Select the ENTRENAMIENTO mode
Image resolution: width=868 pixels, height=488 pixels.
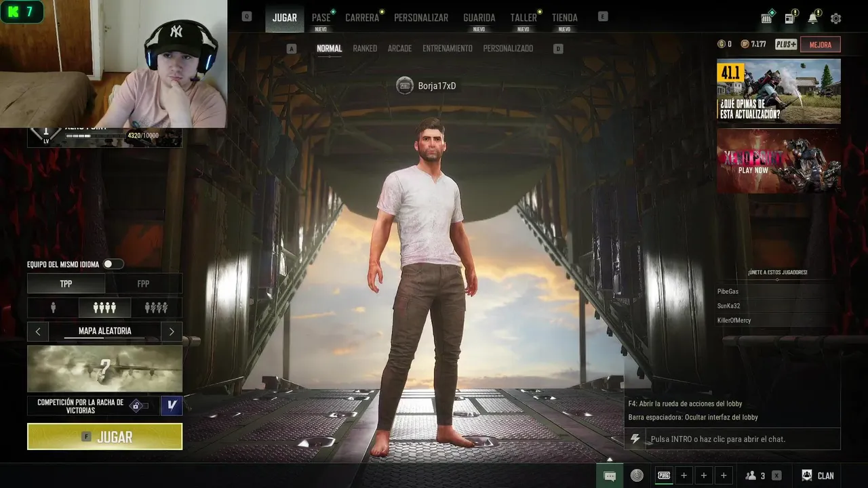coord(448,49)
